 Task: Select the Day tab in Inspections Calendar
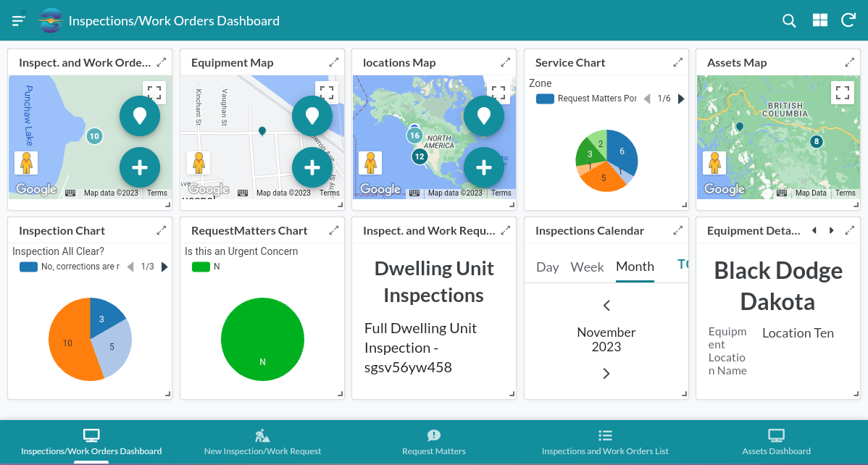point(547,267)
